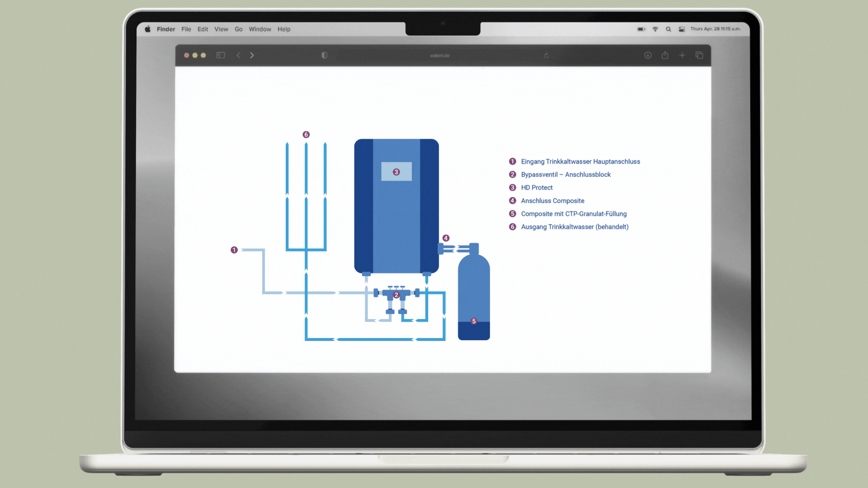Click the Spotlight search icon in the menu bar
The width and height of the screenshot is (868, 488).
[x=668, y=29]
